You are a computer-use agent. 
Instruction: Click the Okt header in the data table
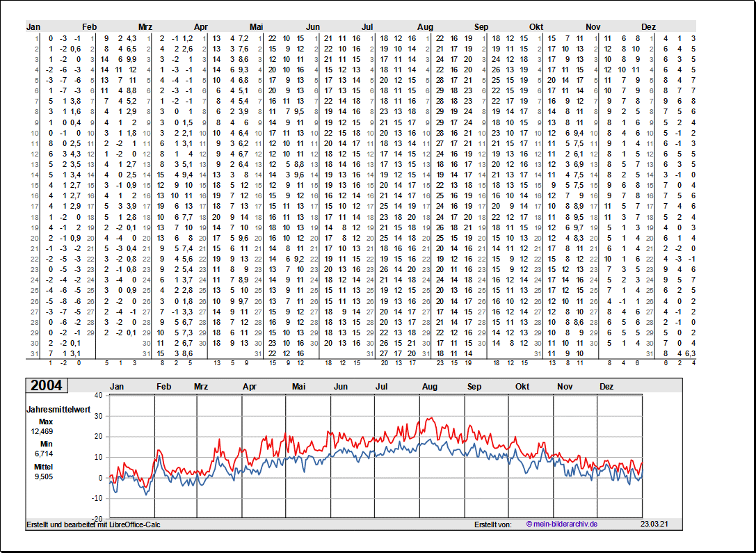(x=536, y=27)
